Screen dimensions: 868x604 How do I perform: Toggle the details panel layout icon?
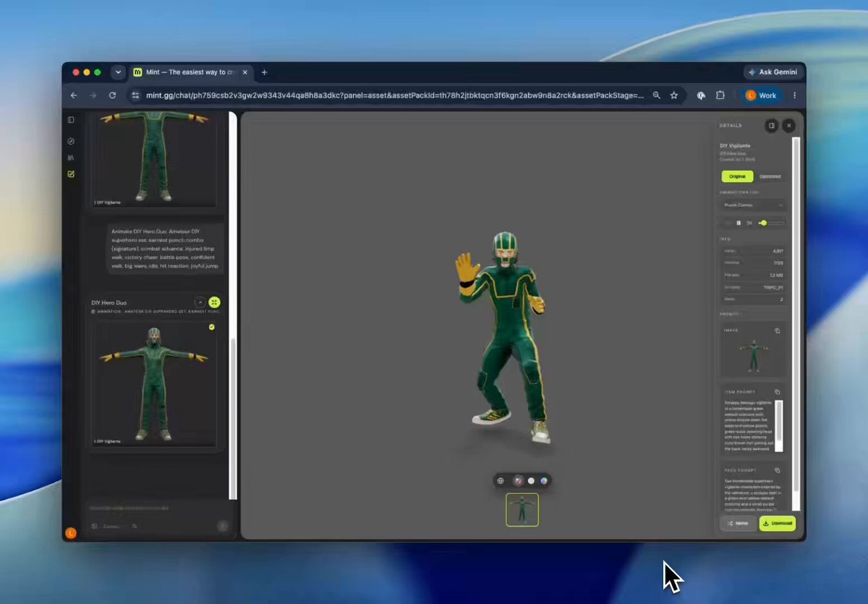(x=772, y=126)
